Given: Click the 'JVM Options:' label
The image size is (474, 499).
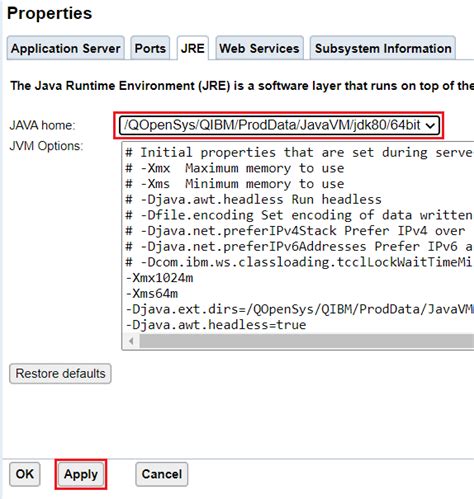Looking at the screenshot, I should 46,146.
